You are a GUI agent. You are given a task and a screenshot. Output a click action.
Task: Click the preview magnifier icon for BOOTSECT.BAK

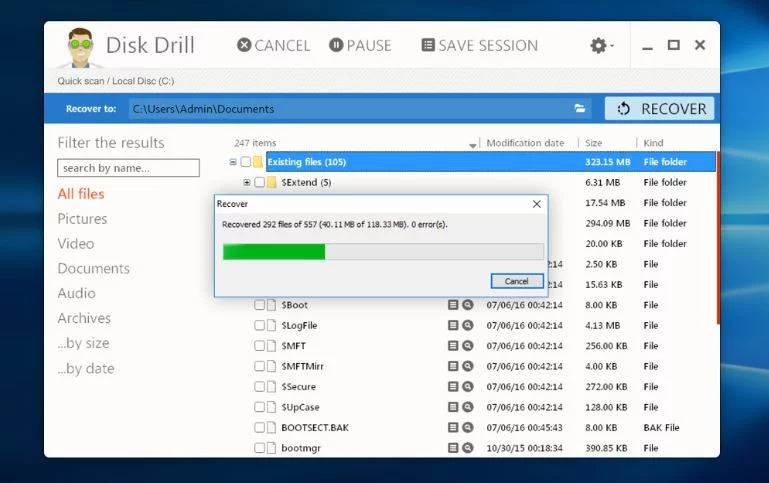(x=468, y=428)
